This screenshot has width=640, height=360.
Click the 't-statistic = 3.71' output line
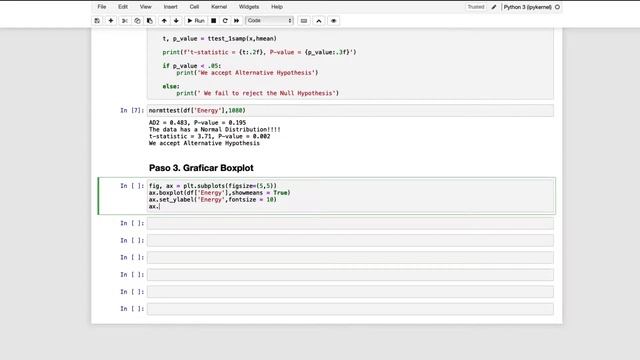209,136
